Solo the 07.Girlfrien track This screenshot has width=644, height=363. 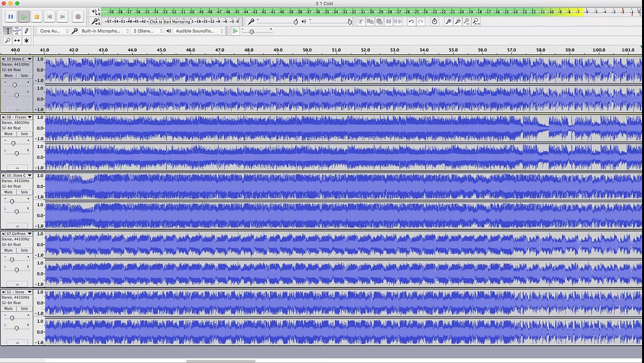tap(24, 251)
